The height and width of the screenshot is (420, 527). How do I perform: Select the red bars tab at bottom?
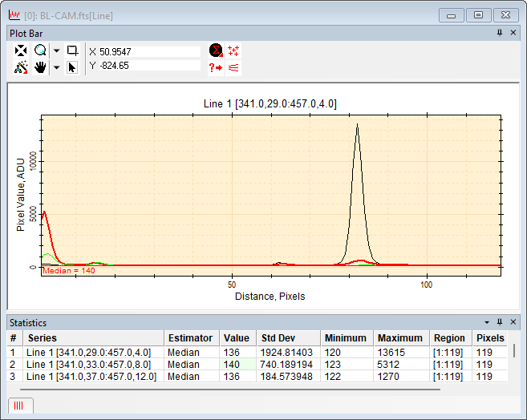point(18,406)
